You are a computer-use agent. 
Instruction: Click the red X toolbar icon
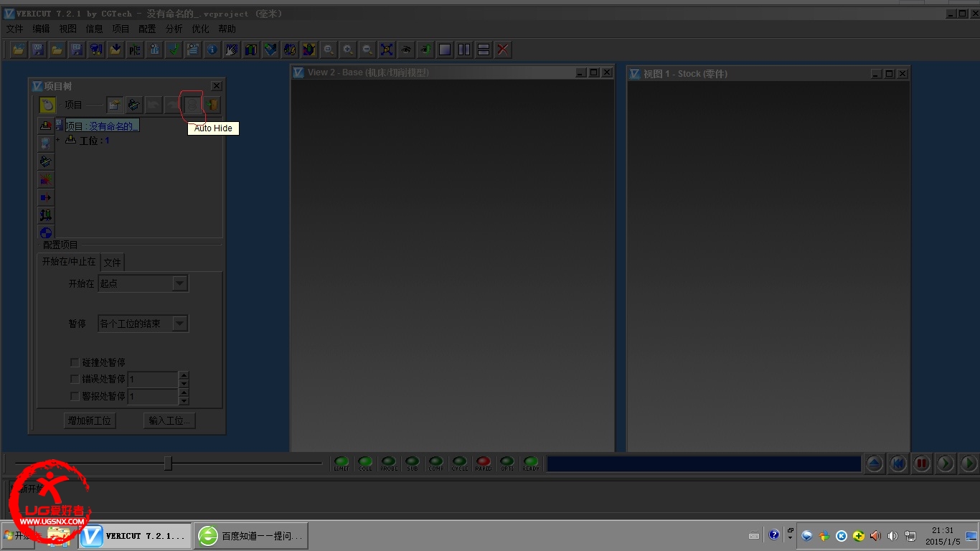tap(503, 50)
